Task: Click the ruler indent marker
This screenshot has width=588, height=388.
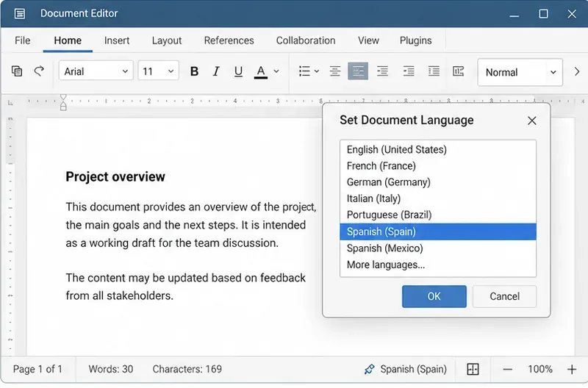Action: [63, 102]
